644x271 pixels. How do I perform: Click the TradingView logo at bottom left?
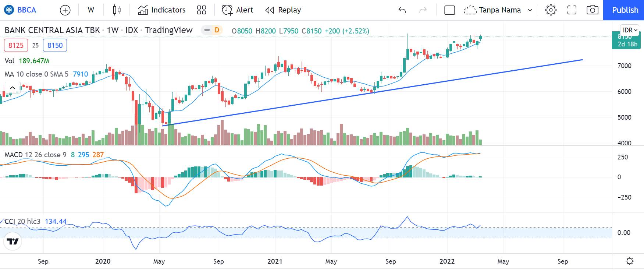[13, 241]
